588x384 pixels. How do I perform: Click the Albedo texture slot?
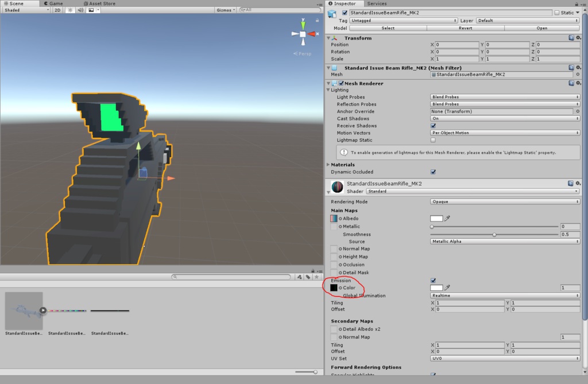coord(334,218)
